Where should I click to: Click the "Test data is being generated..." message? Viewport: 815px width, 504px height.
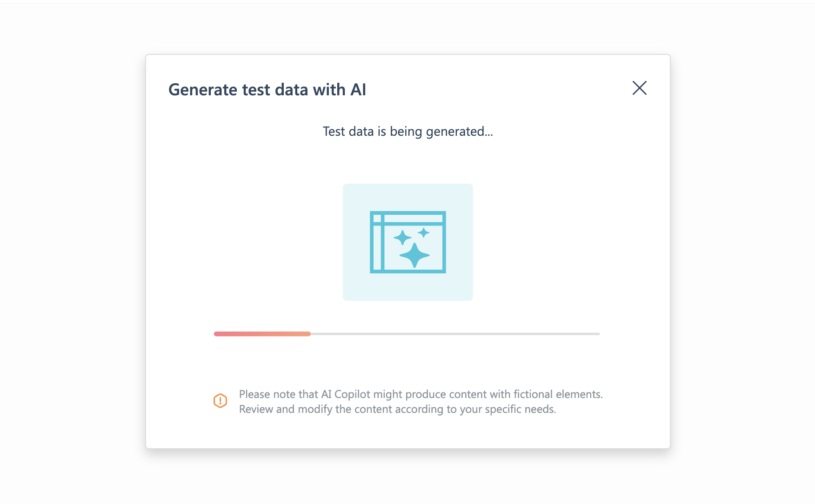click(x=407, y=132)
